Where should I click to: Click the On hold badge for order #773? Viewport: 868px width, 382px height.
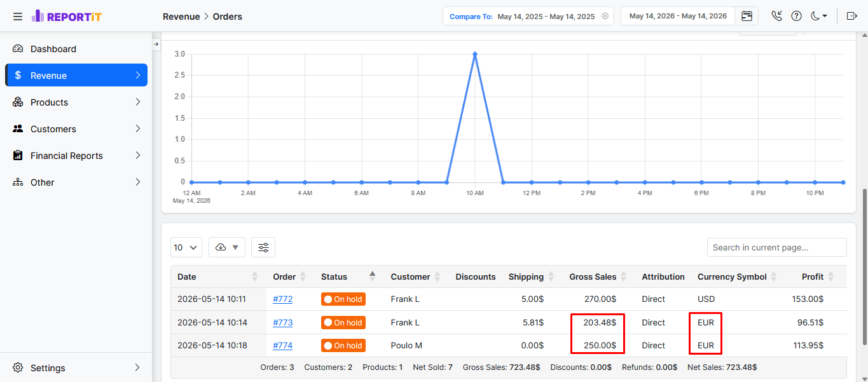tap(343, 322)
